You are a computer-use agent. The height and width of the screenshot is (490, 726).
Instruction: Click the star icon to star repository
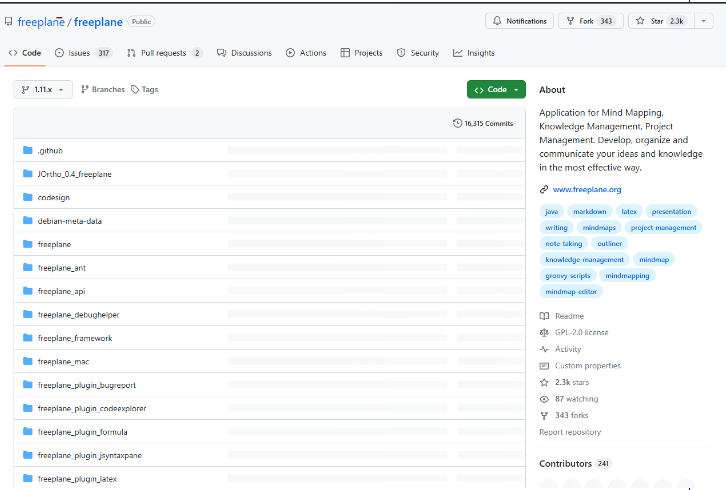[x=640, y=21]
